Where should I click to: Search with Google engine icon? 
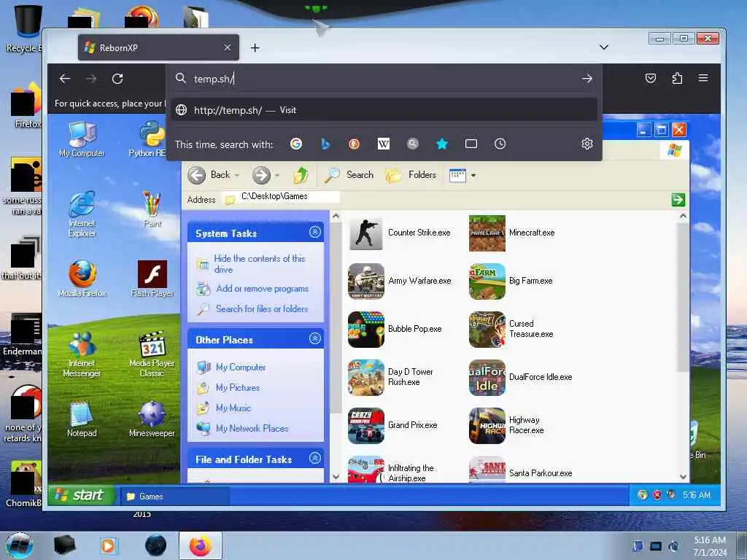296,144
